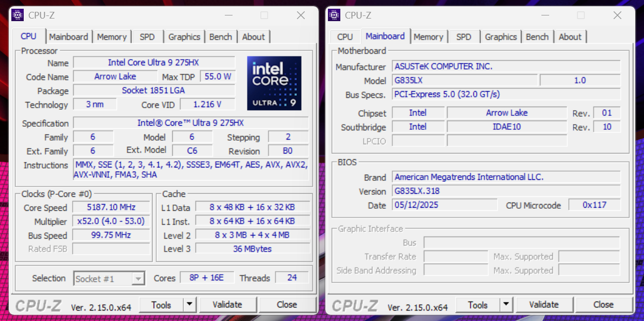
Task: Click CPU Microcode value 0x117
Action: 595,205
